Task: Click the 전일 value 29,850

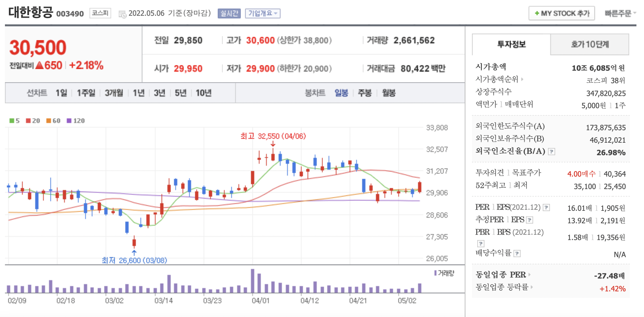Action: [188, 40]
